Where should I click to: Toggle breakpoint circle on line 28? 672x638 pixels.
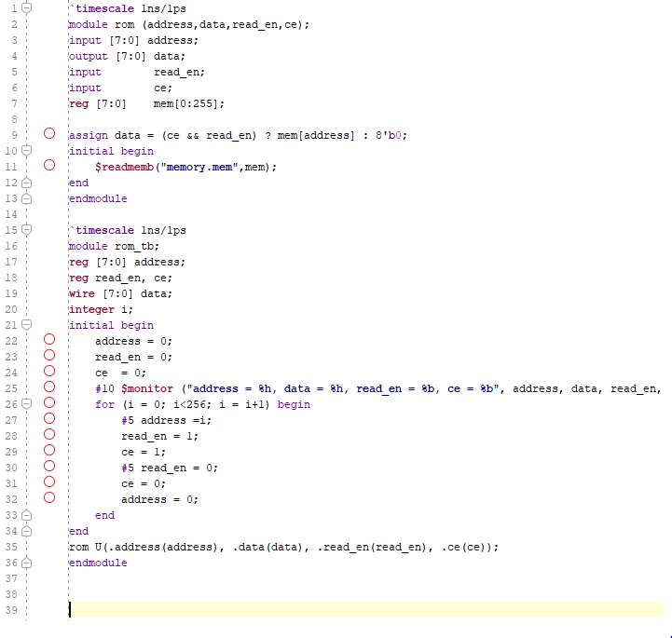49,435
